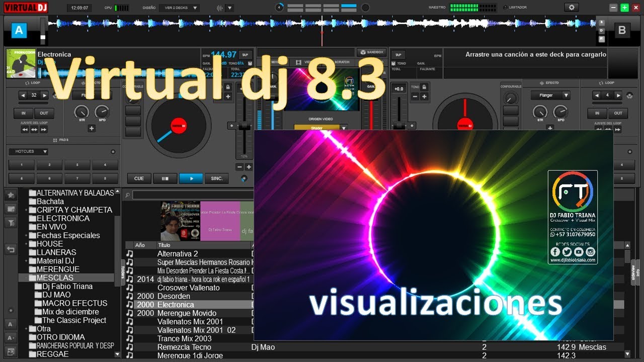Halve the deck A loop size from 32

pyautogui.click(x=23, y=95)
